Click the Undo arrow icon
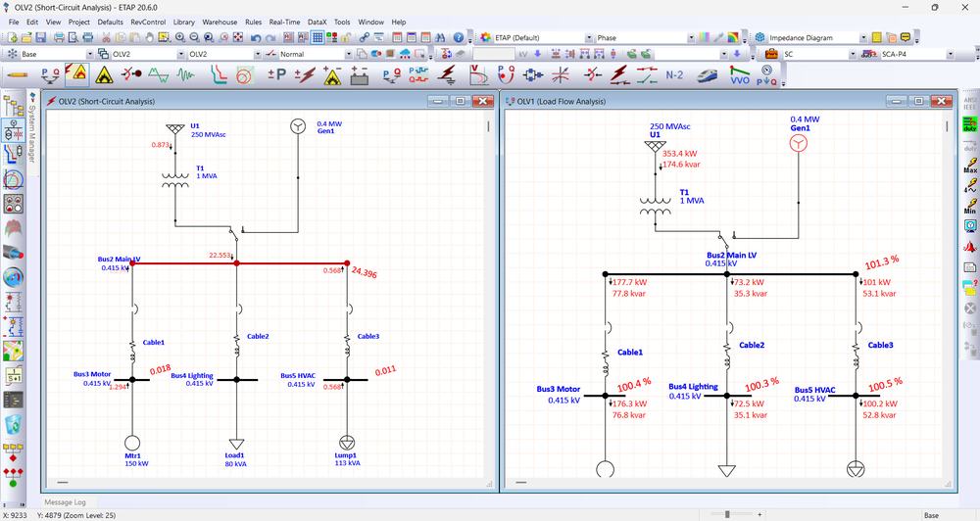Screen dimensions: 980x521 256,37
